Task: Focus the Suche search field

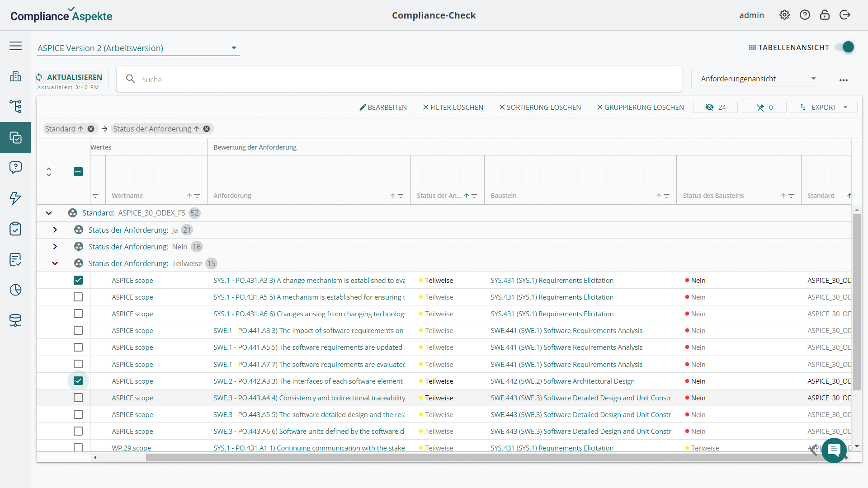Action: [399, 79]
